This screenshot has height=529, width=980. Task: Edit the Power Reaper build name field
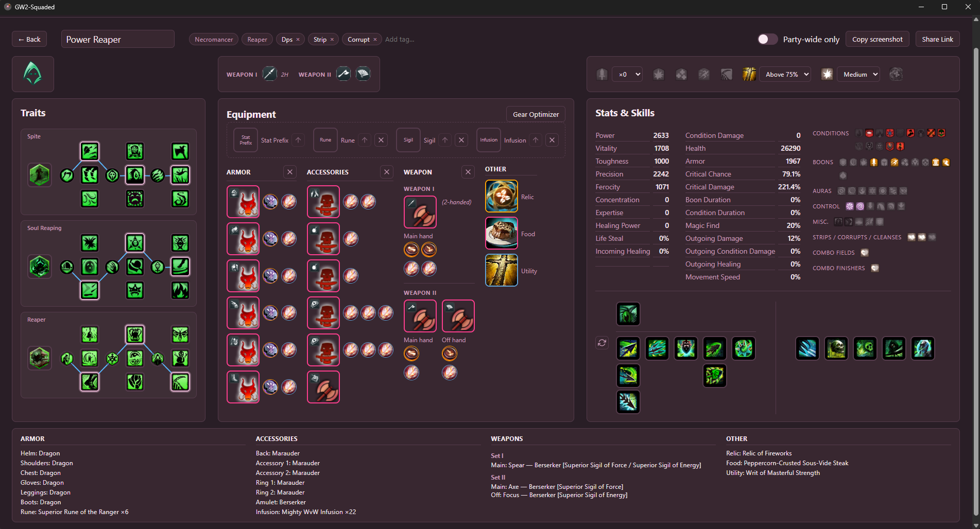[118, 39]
